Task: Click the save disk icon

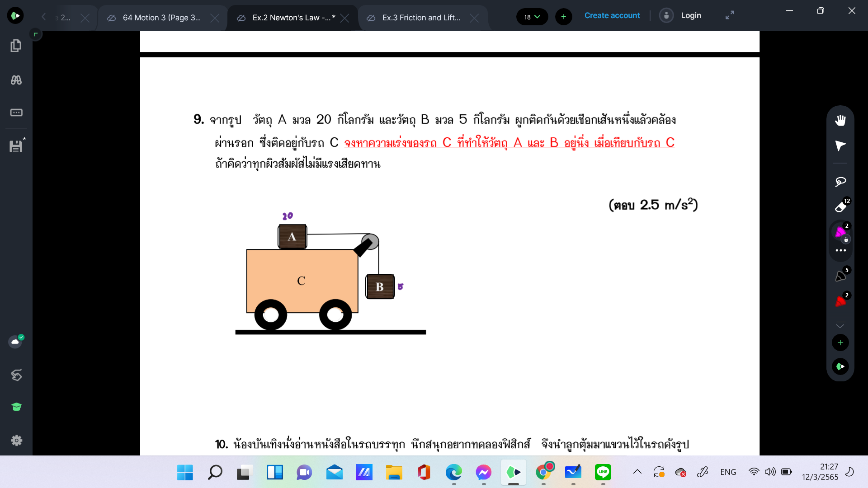Action: [x=16, y=146]
